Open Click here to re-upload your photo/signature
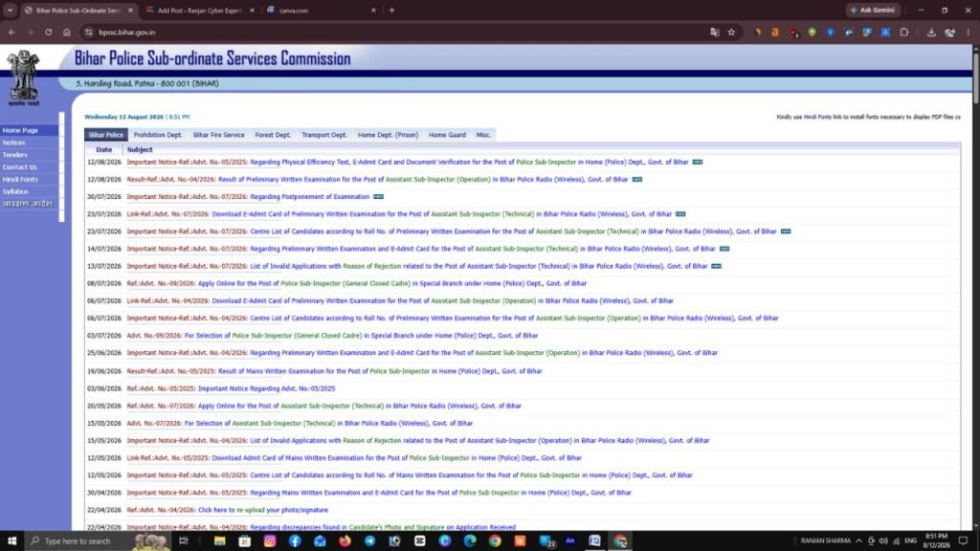 228,510
